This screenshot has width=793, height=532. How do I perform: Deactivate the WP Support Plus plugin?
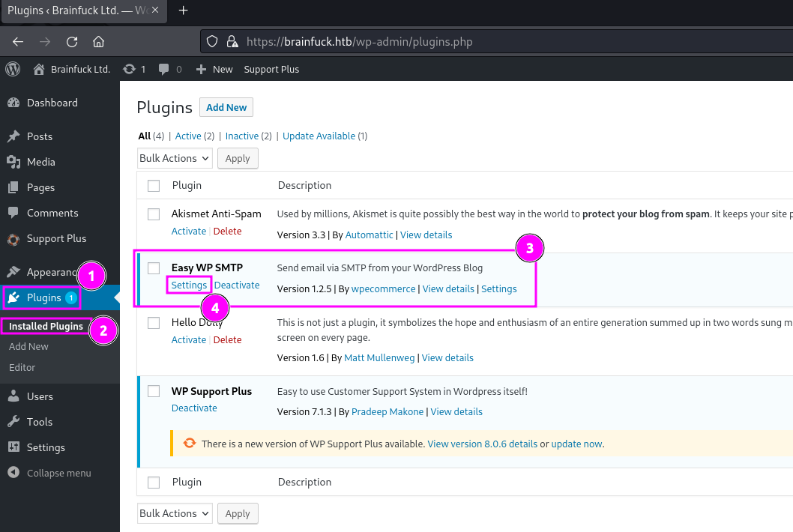194,408
